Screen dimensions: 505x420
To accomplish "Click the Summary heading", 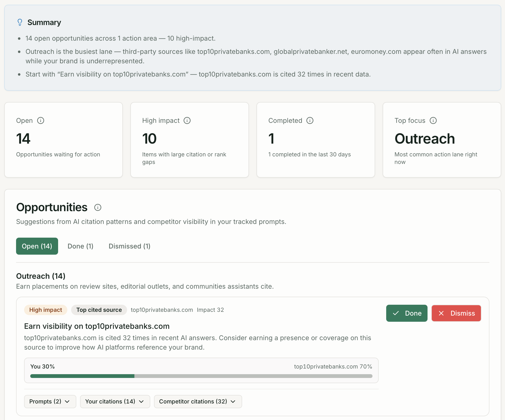I will [44, 22].
